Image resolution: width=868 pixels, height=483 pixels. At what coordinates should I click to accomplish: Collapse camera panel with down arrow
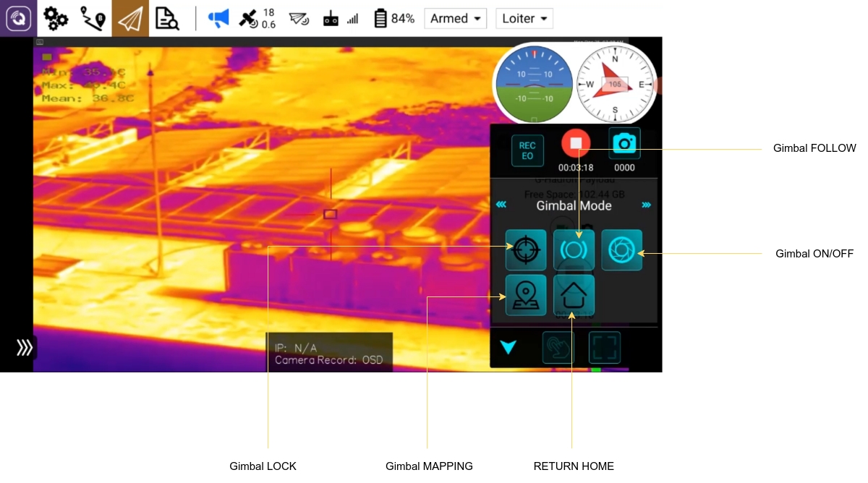[508, 348]
